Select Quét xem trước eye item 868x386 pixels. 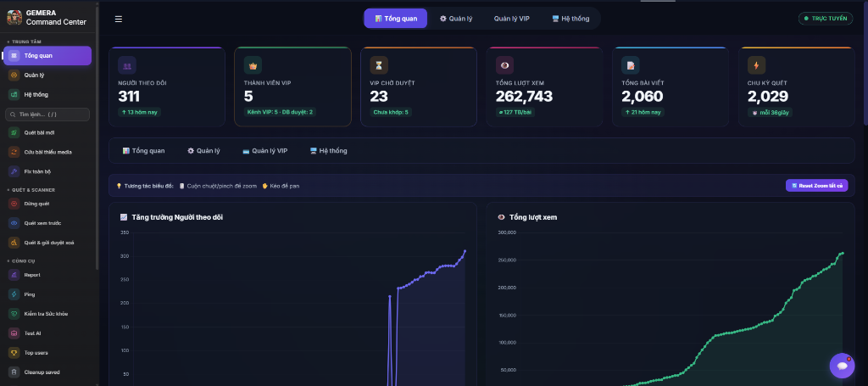click(47, 223)
